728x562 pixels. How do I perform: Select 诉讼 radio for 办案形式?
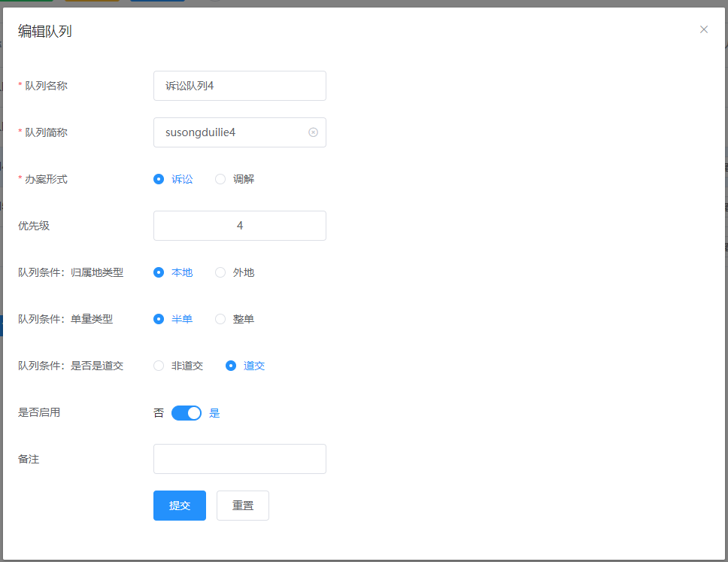(x=173, y=179)
